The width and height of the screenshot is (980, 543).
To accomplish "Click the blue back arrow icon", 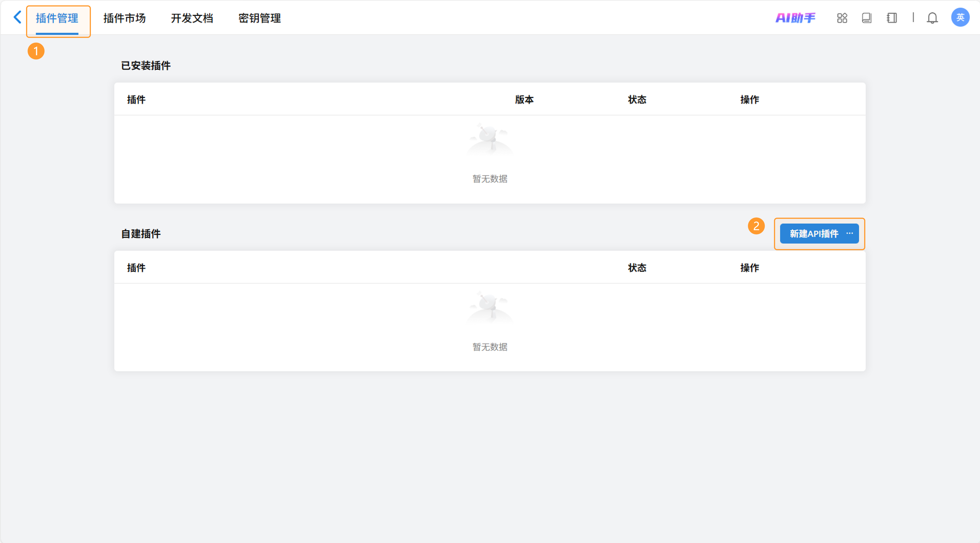I will [17, 17].
